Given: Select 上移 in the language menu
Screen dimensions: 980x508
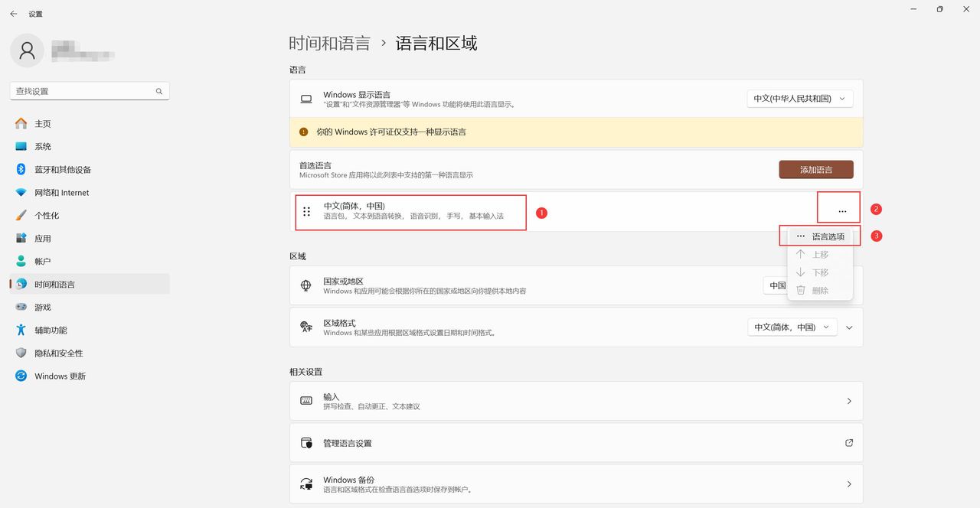Looking at the screenshot, I should tap(819, 254).
